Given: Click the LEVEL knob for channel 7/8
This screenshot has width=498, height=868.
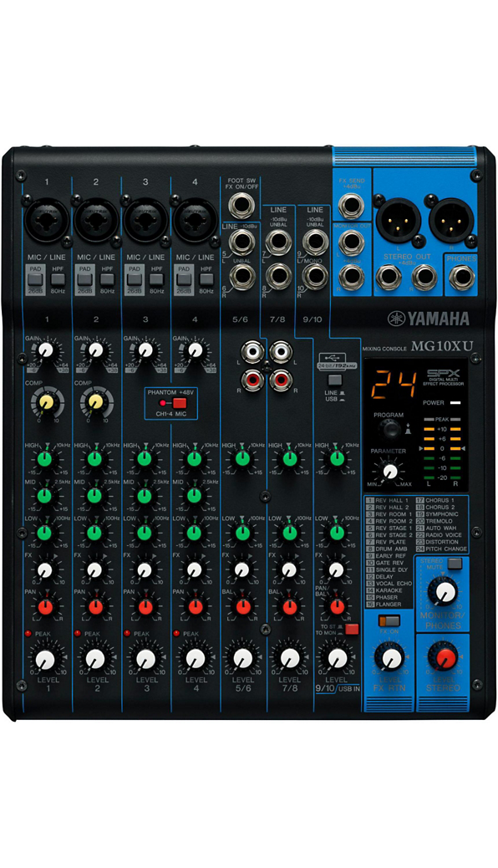Looking at the screenshot, I should (290, 657).
